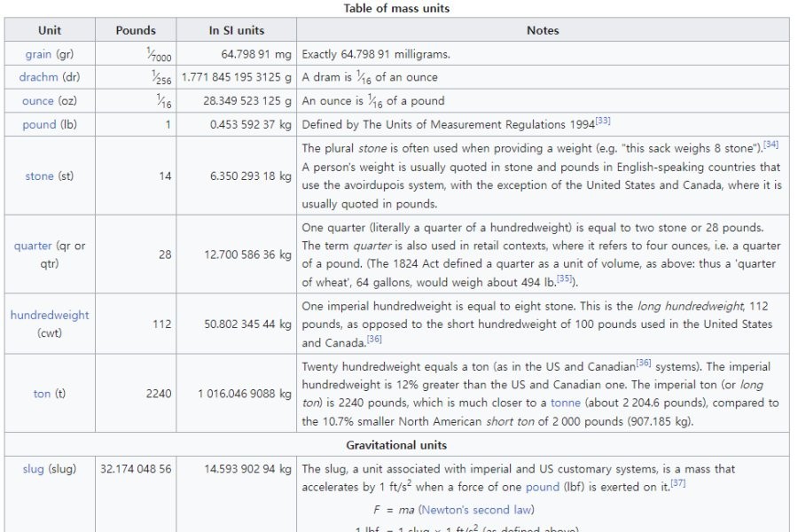Click the quarter unit link
The width and height of the screenshot is (798, 532).
point(33,246)
